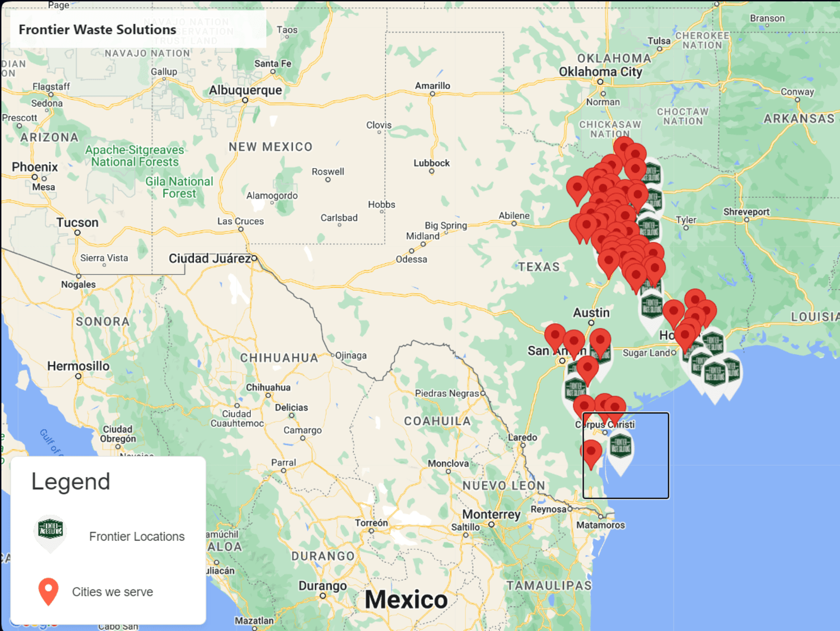Screen dimensions: 840x631
Task: Select the Branson city label
Action: click(767, 18)
